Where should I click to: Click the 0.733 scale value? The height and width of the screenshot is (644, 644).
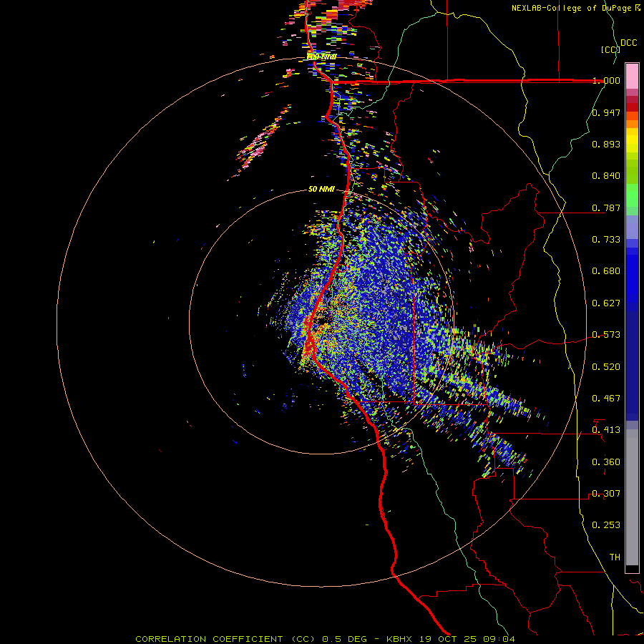pos(606,240)
